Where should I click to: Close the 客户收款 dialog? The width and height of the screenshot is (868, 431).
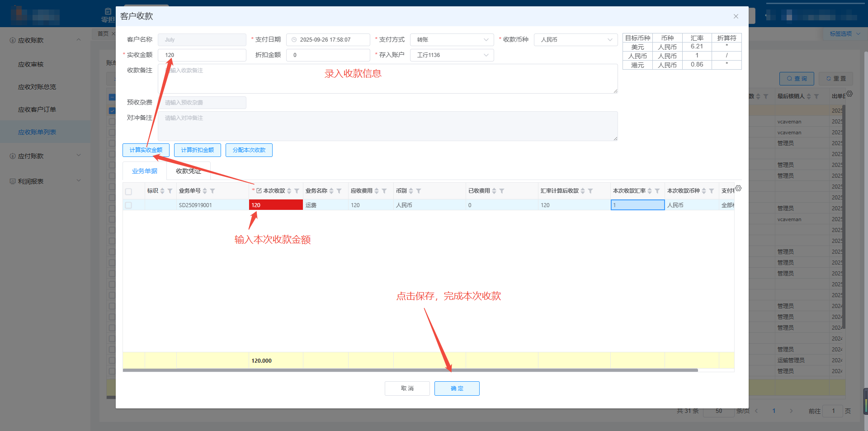736,16
